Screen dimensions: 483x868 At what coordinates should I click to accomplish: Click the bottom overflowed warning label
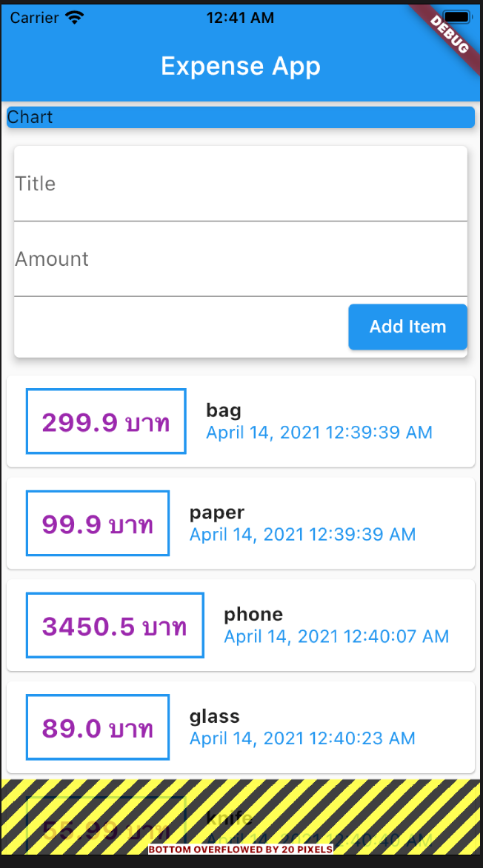point(241,849)
